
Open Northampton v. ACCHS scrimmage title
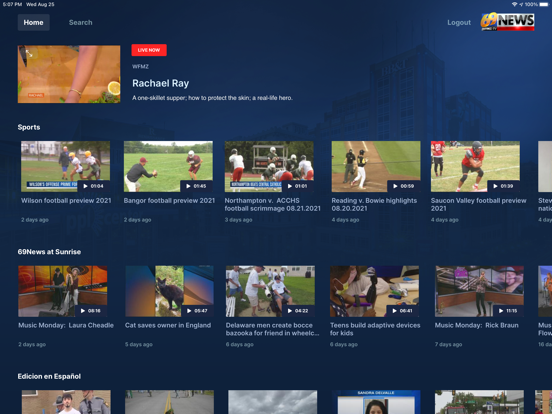point(272,205)
